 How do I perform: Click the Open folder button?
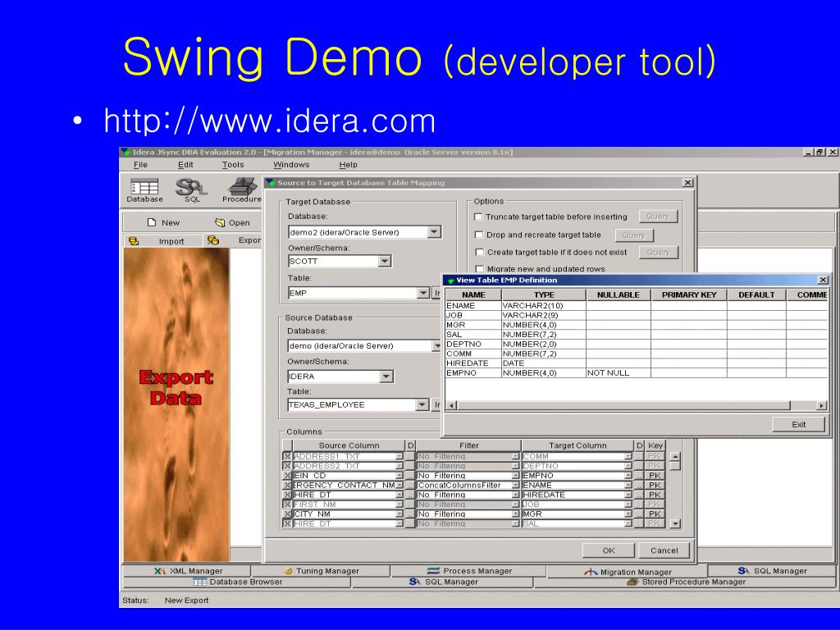[x=232, y=222]
